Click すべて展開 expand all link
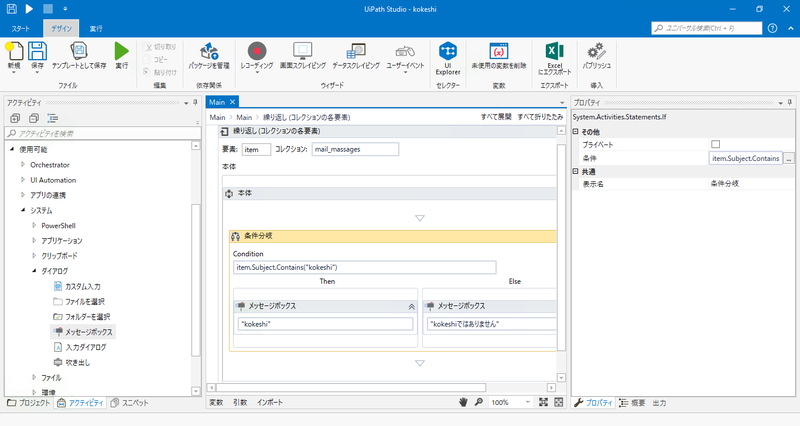Screen dimensions: 800x426 (x=495, y=117)
